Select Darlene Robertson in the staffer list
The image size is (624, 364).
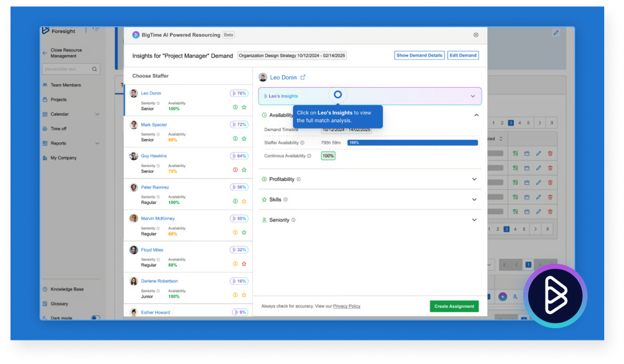[188, 289]
